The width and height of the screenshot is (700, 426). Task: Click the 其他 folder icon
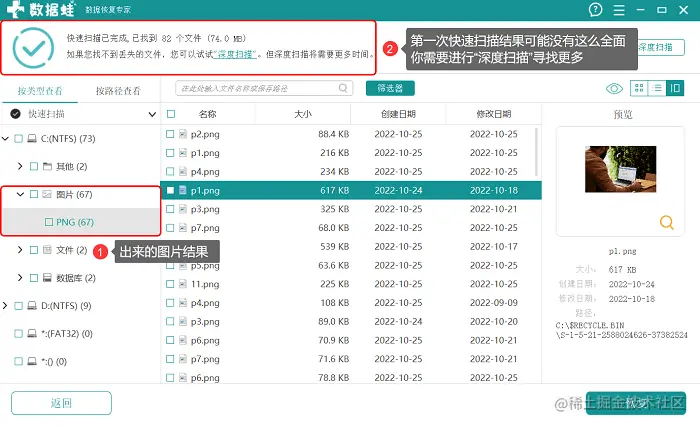tap(47, 167)
